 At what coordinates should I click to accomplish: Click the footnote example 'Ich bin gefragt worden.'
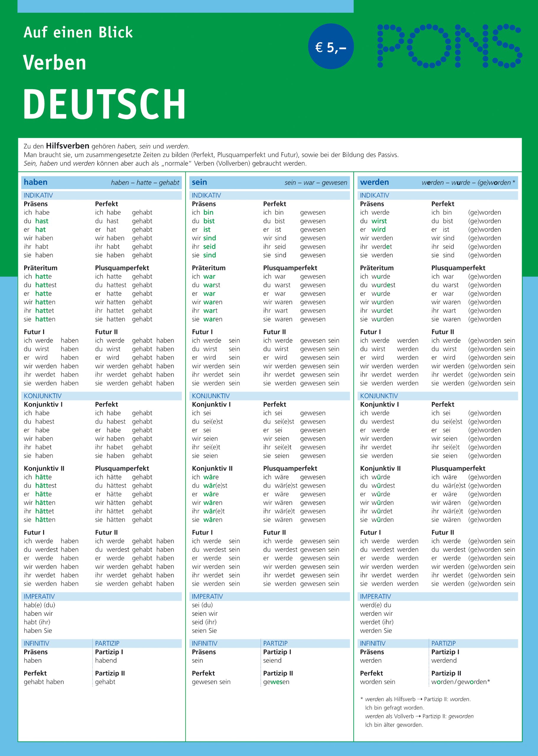pyautogui.click(x=394, y=708)
